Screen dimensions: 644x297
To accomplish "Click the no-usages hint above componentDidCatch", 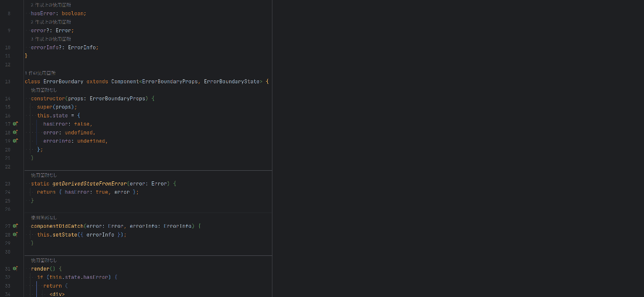I will [x=44, y=217].
